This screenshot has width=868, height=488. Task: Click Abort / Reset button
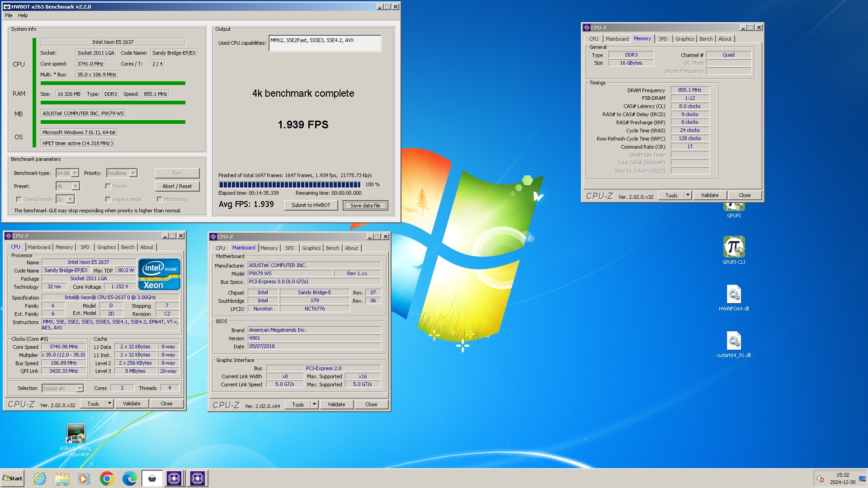(177, 186)
